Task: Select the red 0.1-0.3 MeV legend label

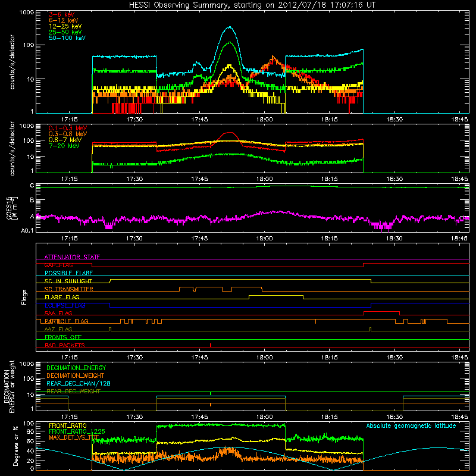Action: [68, 128]
